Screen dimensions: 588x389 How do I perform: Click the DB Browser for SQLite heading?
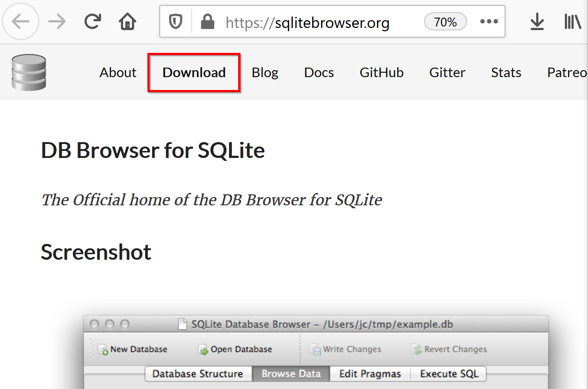tap(153, 151)
